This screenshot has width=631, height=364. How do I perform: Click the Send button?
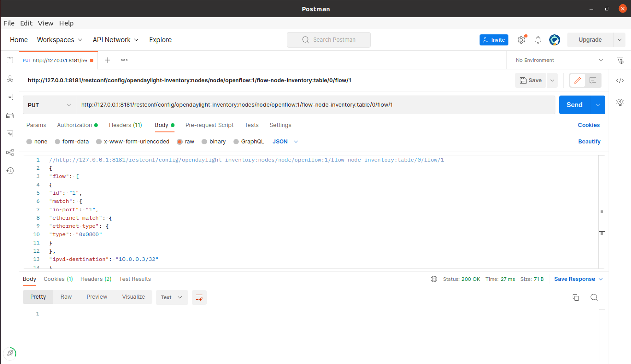(x=574, y=105)
